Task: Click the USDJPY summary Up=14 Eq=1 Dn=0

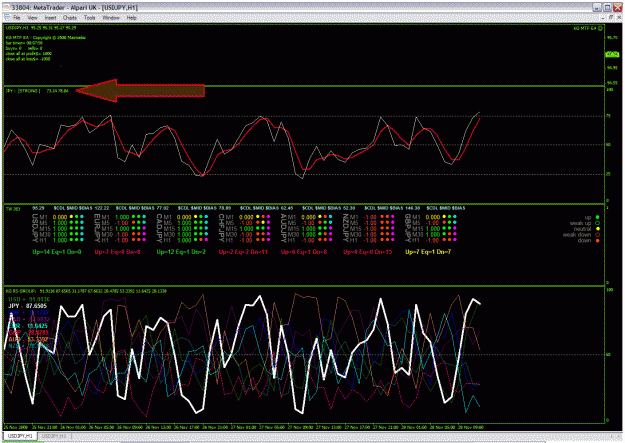Action: [57, 252]
